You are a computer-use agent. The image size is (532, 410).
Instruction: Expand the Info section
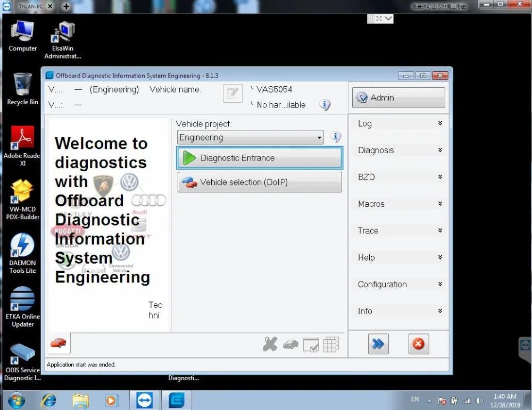click(400, 311)
